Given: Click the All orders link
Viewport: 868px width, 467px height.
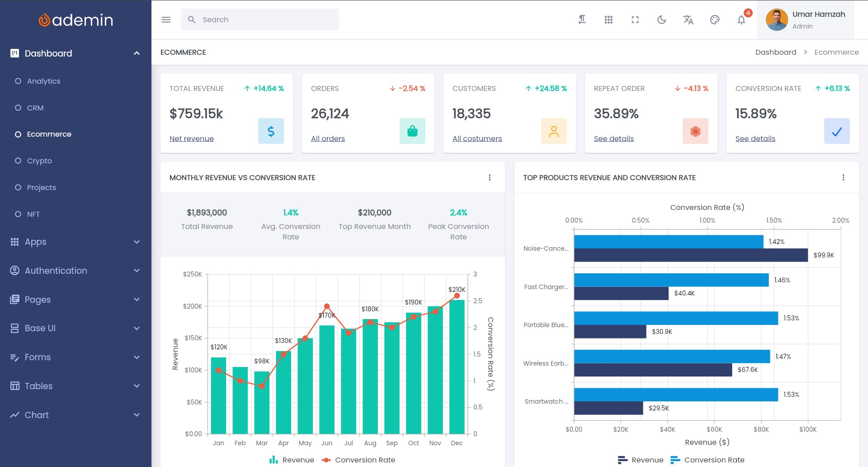Looking at the screenshot, I should pos(328,139).
